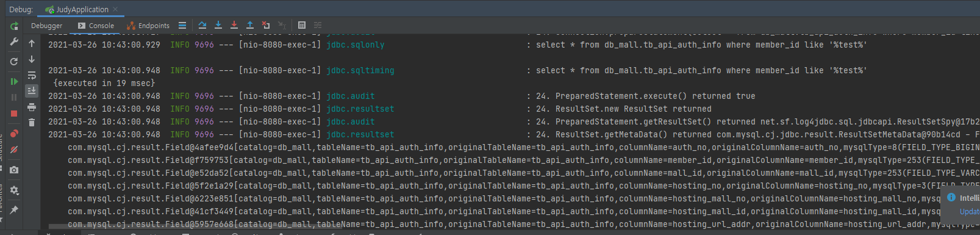
Task: Trace current stream chain icon
Action: (318, 25)
